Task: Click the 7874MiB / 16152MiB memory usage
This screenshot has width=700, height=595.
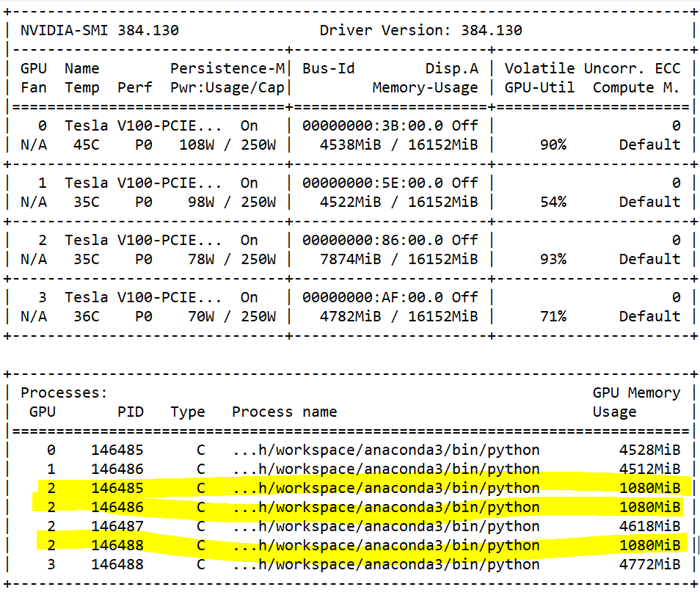Action: pyautogui.click(x=398, y=260)
